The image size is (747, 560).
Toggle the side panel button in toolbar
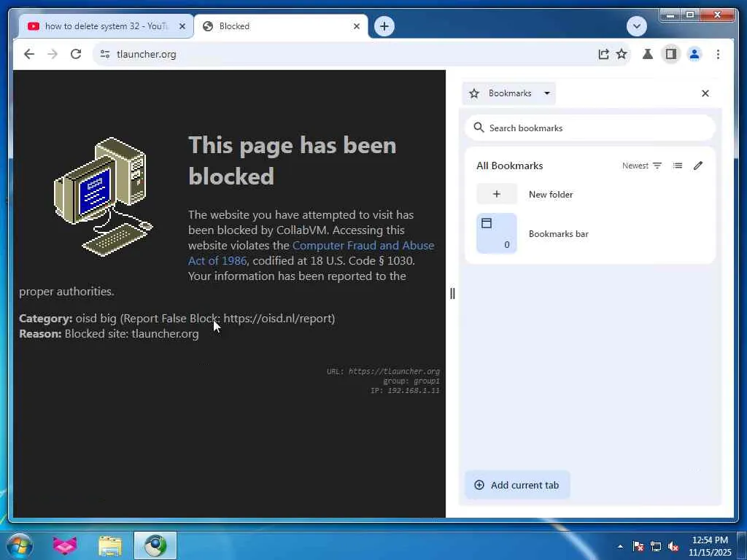point(671,54)
